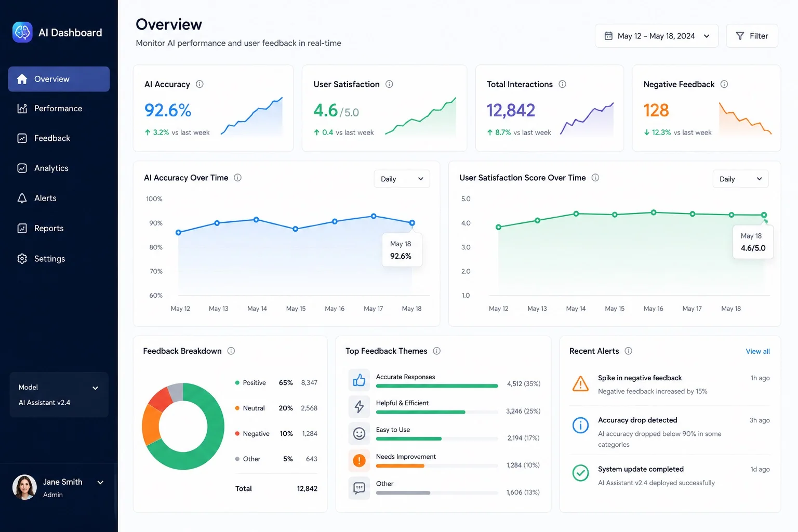Click thumbs-up icon for Accurate Responses

point(359,380)
